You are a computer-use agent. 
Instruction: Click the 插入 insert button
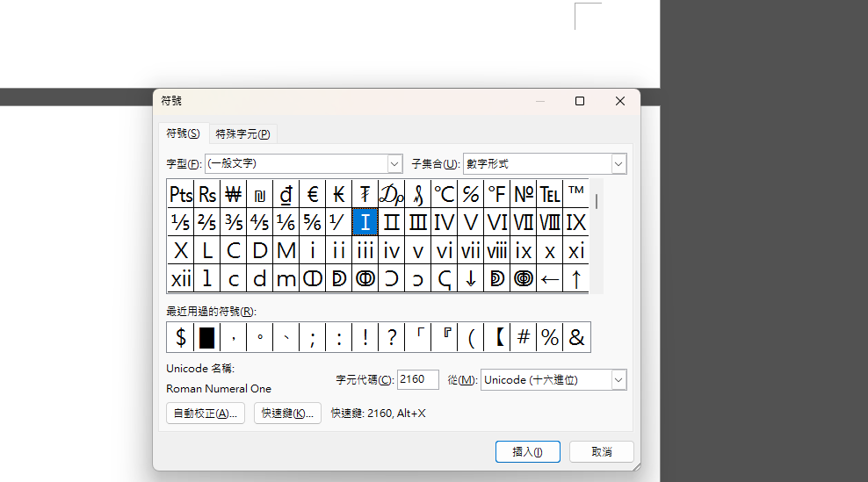pyautogui.click(x=527, y=451)
